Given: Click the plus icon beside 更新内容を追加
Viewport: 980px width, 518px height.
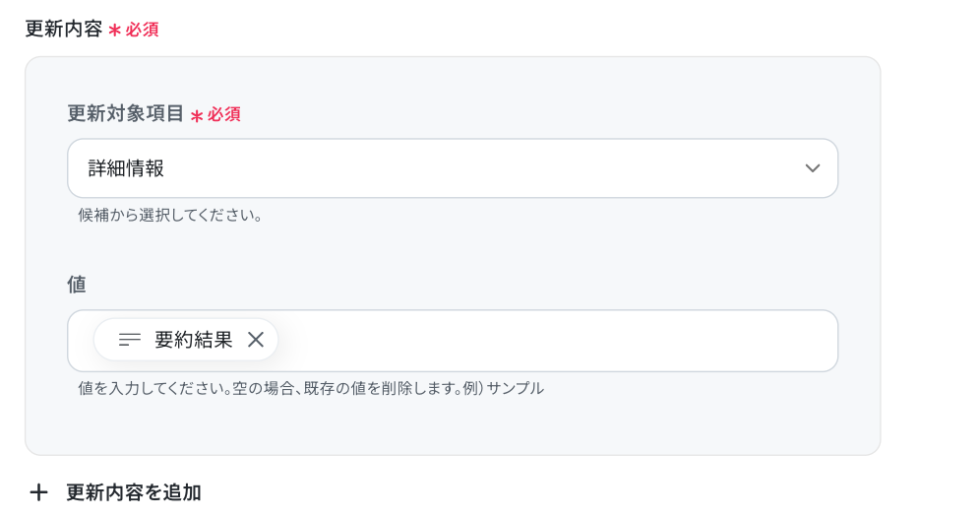Looking at the screenshot, I should [x=38, y=492].
